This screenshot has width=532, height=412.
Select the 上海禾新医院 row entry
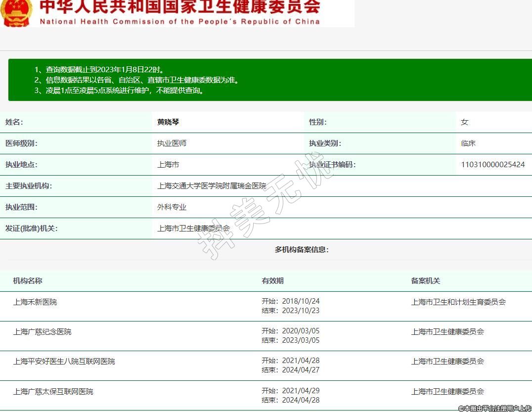(35, 302)
